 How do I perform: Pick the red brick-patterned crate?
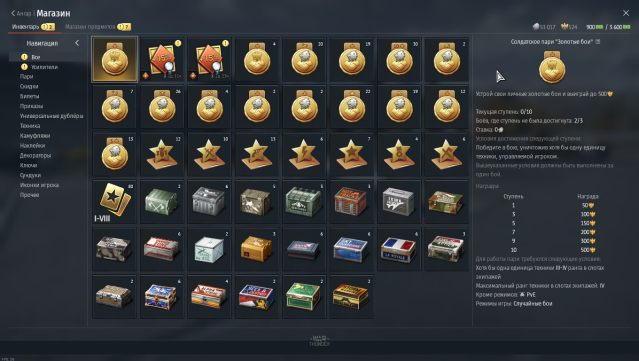[x=351, y=202]
